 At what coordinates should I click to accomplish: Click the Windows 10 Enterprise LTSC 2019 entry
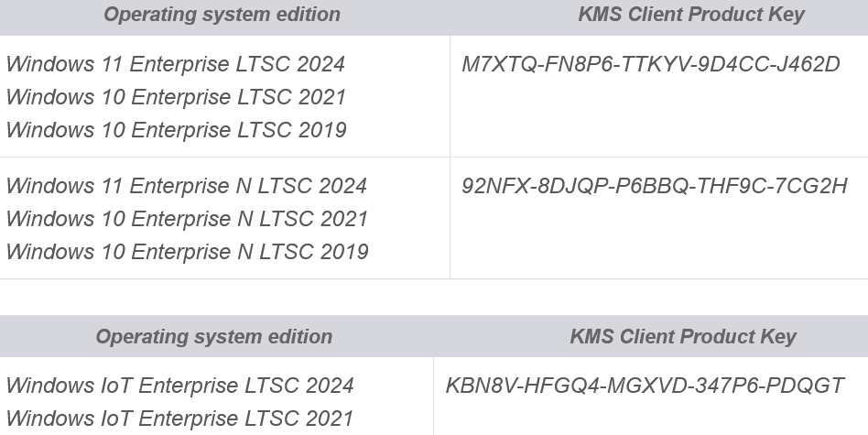[176, 130]
